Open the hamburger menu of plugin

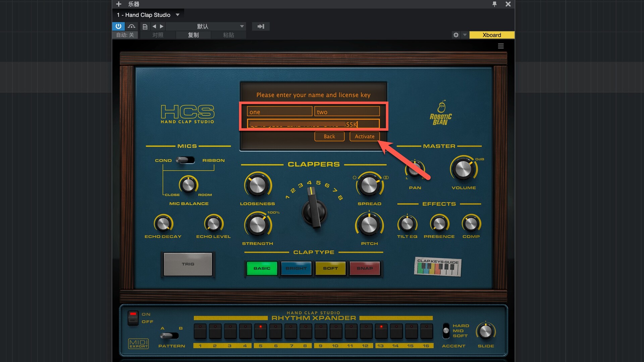pyautogui.click(x=501, y=46)
